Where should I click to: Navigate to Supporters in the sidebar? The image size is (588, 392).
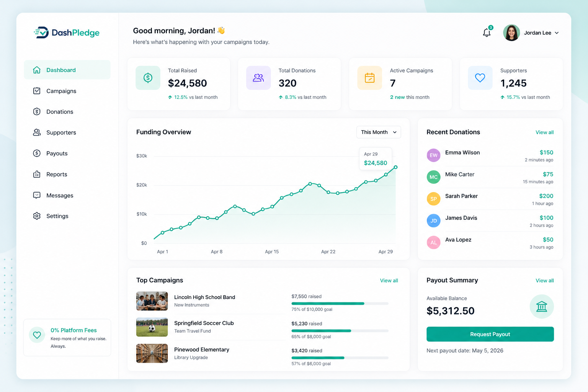(67, 132)
